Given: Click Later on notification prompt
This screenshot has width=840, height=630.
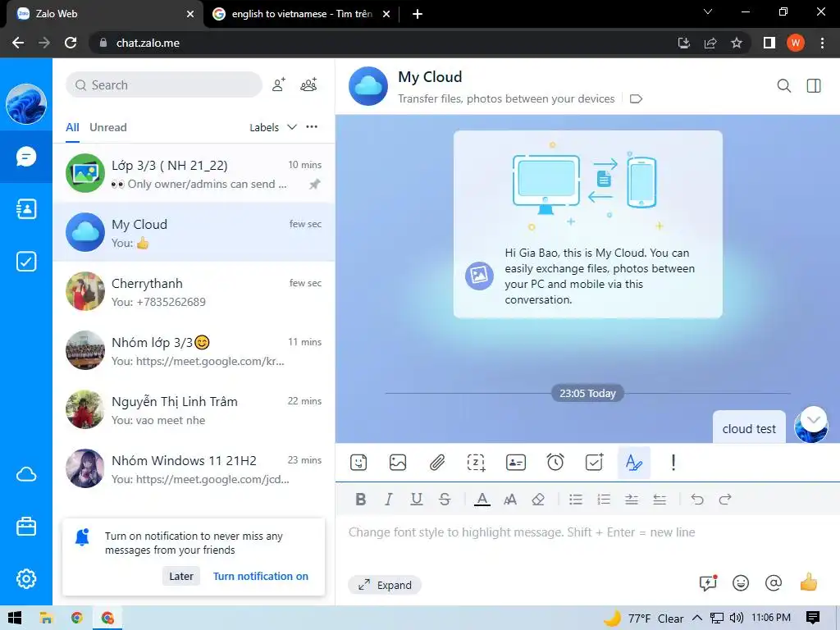Looking at the screenshot, I should tap(181, 576).
